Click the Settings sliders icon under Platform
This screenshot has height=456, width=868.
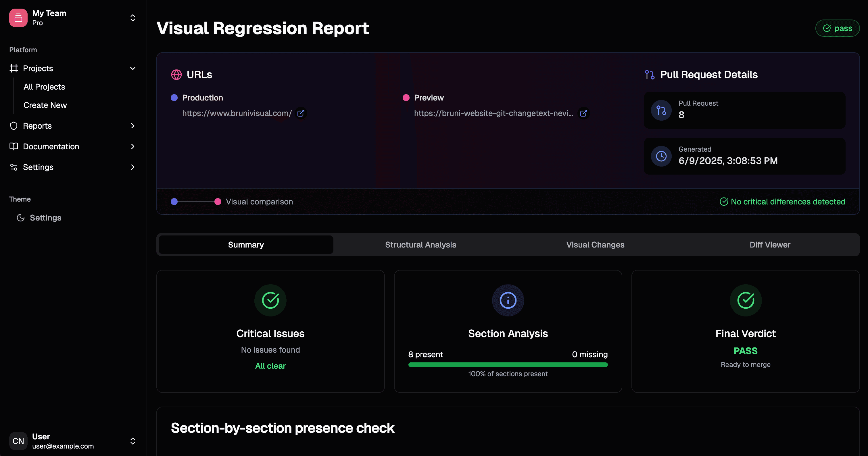pos(14,167)
